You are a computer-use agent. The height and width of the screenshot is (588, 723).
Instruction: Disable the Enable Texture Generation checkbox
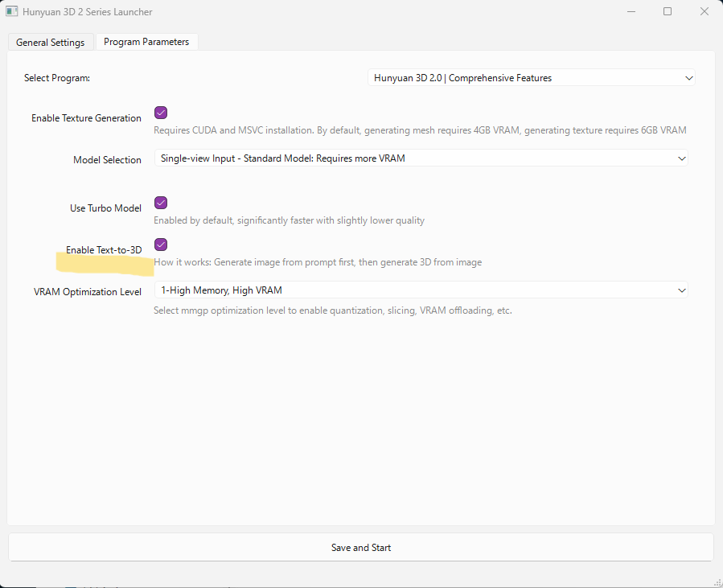pyautogui.click(x=161, y=113)
